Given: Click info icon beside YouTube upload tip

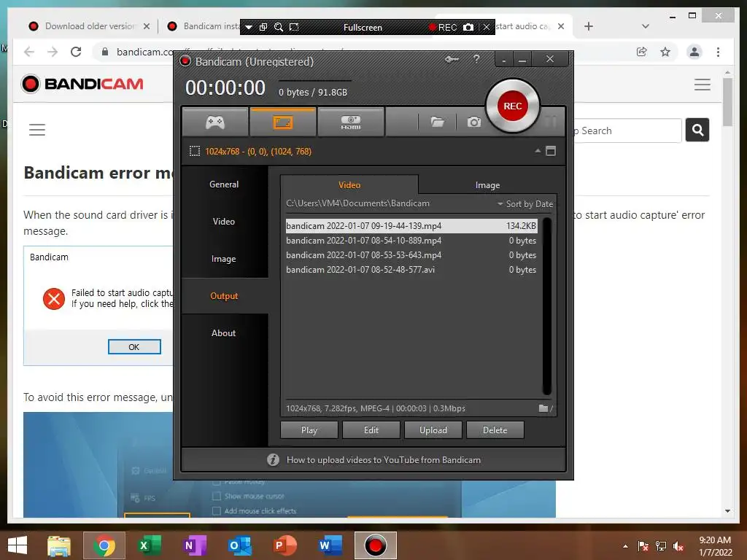Looking at the screenshot, I should (x=273, y=459).
